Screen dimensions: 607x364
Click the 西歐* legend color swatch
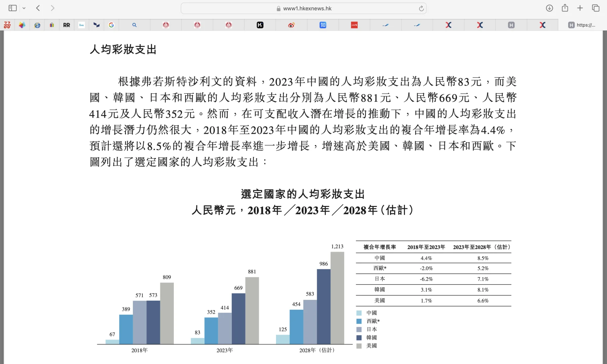tap(359, 321)
